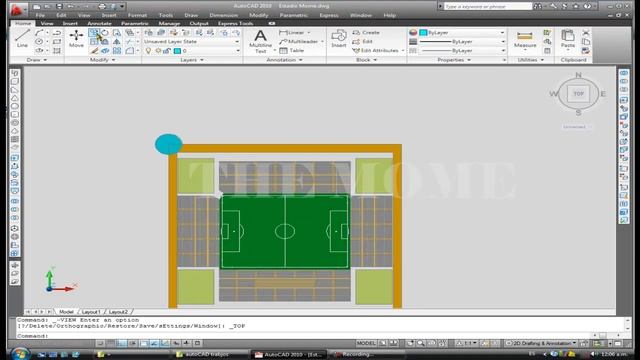
Task: Click the Linear dimension tool
Action: 291,32
